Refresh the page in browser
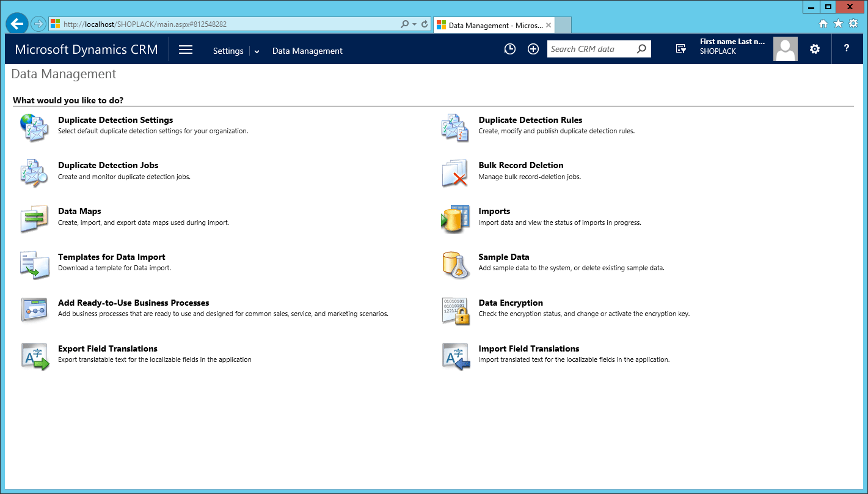Screen dimensions: 868x494 425,24
